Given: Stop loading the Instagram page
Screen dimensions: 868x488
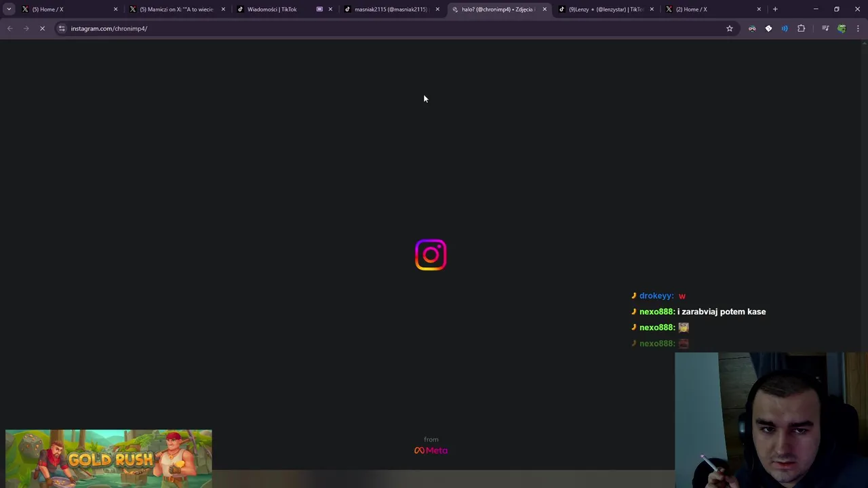Looking at the screenshot, I should pyautogui.click(x=42, y=28).
